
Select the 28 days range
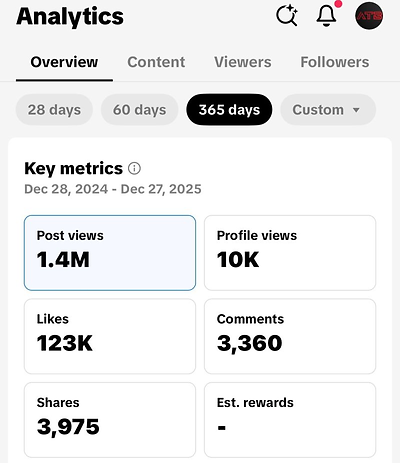coord(54,110)
